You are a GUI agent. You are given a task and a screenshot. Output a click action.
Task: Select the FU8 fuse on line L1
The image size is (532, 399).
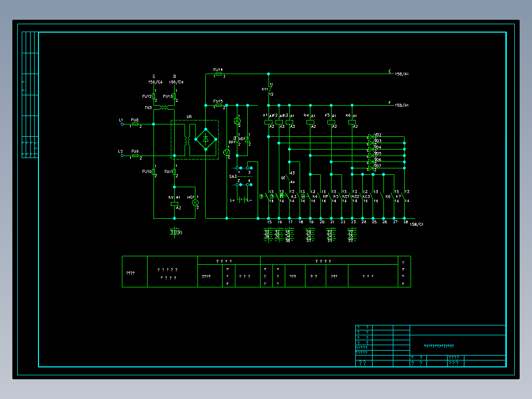pyautogui.click(x=135, y=124)
